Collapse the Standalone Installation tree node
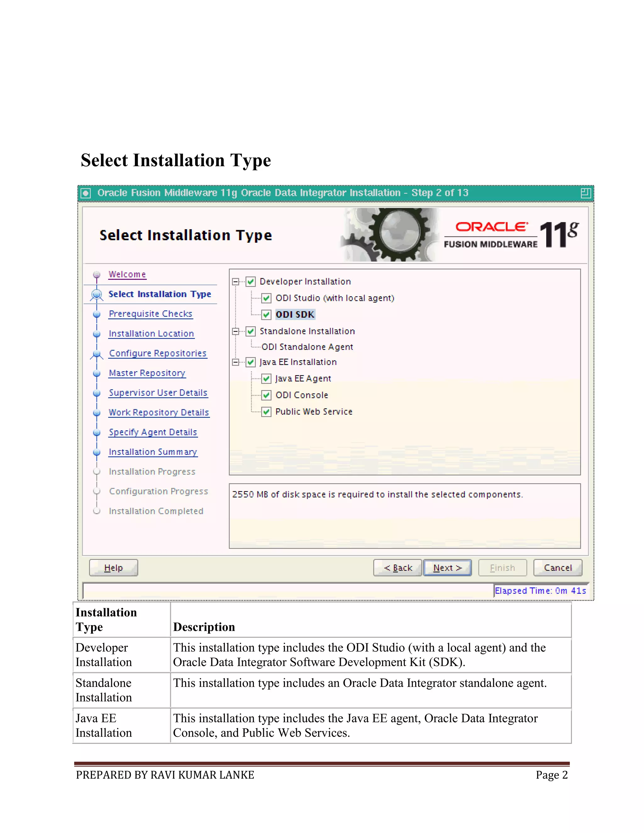Screen dimensions: 644x833 pyautogui.click(x=236, y=331)
